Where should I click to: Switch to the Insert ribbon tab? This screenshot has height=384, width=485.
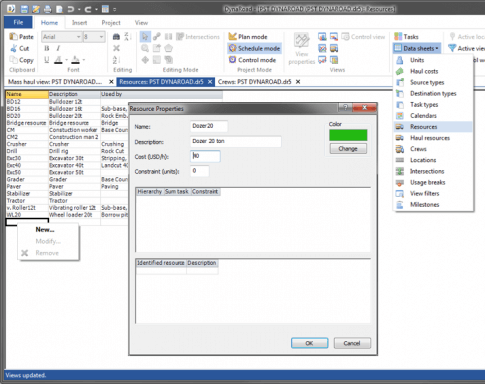[79, 23]
